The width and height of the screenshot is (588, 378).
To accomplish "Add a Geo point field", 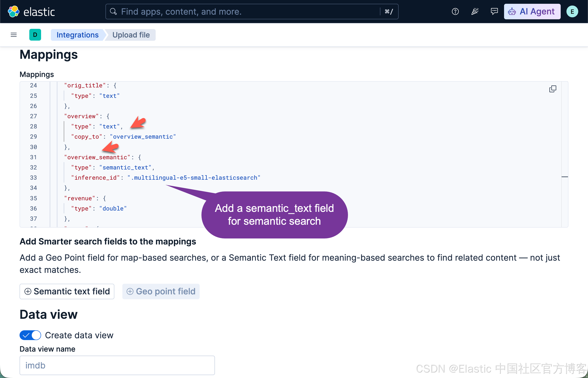I will tap(161, 291).
